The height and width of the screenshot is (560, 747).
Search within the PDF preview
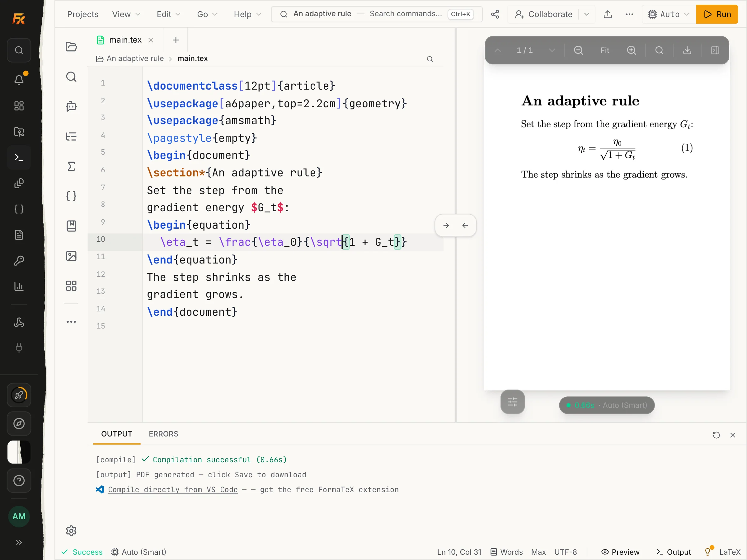click(x=659, y=50)
